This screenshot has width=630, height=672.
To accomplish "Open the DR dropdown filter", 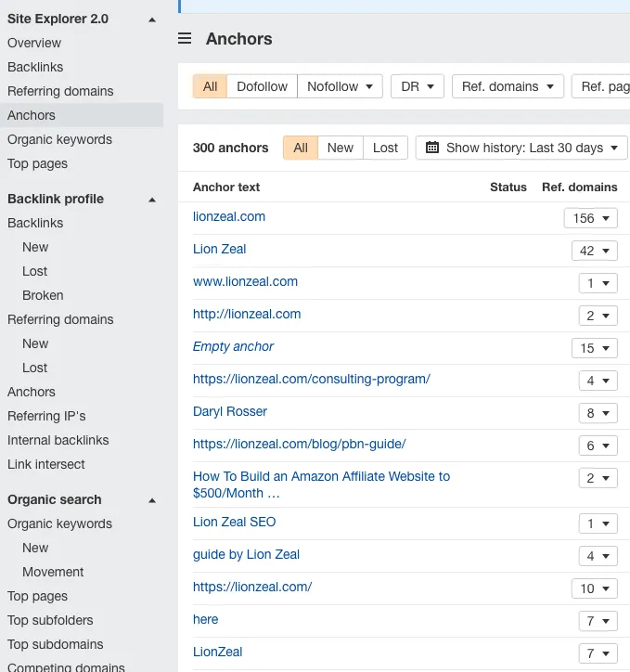I will click(418, 86).
